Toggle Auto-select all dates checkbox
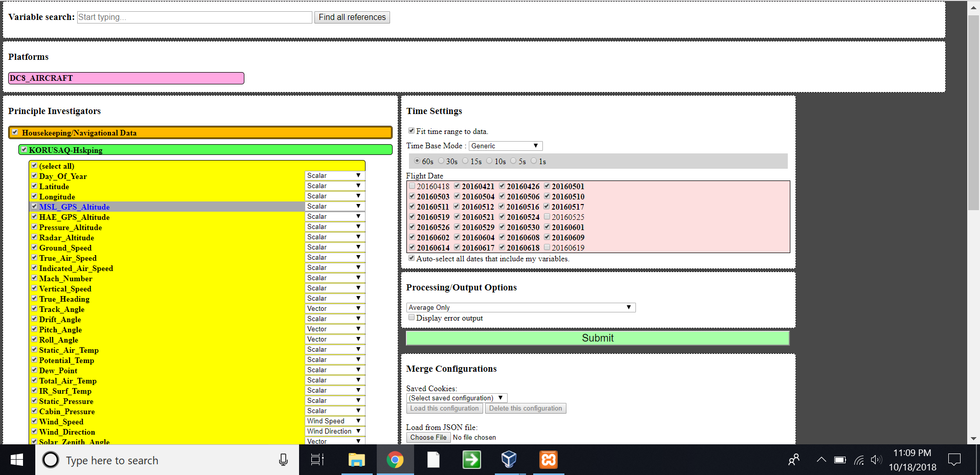This screenshot has height=475, width=980. (412, 258)
